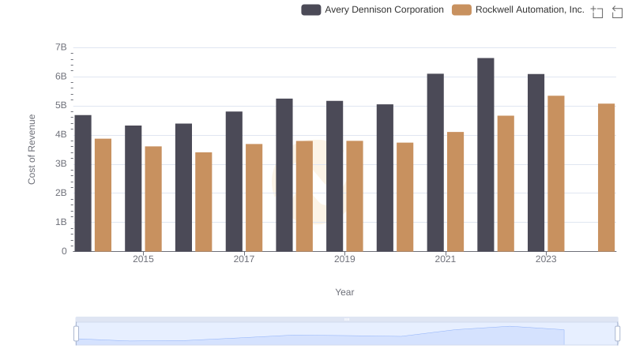The image size is (632, 364).
Task: Click the left handle of the data zoom slider
Action: pyautogui.click(x=76, y=333)
